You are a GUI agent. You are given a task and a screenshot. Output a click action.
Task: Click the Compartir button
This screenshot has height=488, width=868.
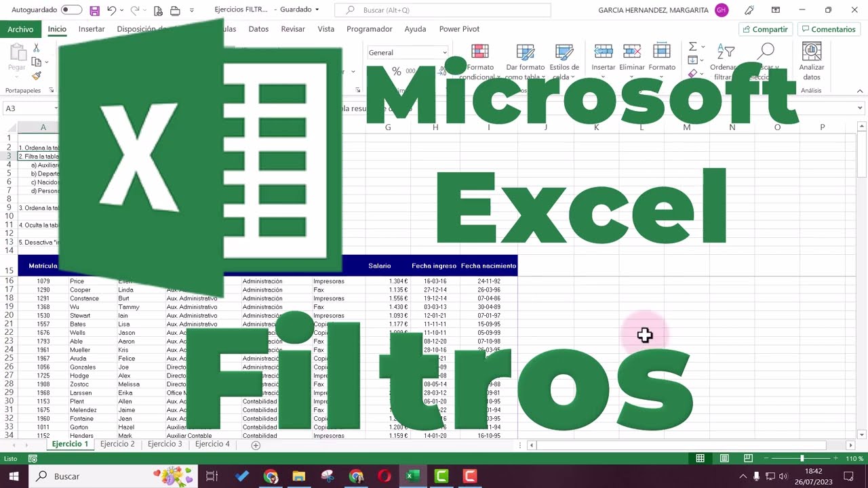tap(765, 29)
